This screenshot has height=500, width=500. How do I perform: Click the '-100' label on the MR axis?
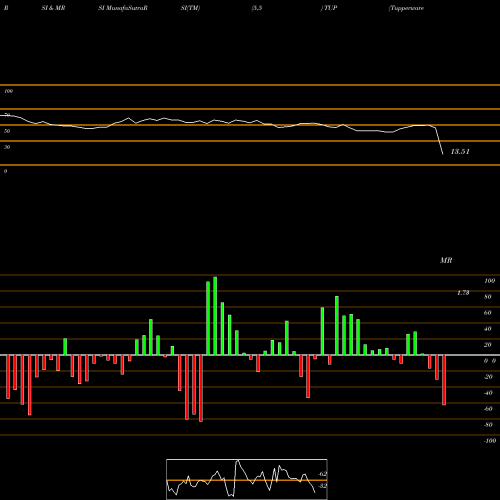pyautogui.click(x=490, y=441)
